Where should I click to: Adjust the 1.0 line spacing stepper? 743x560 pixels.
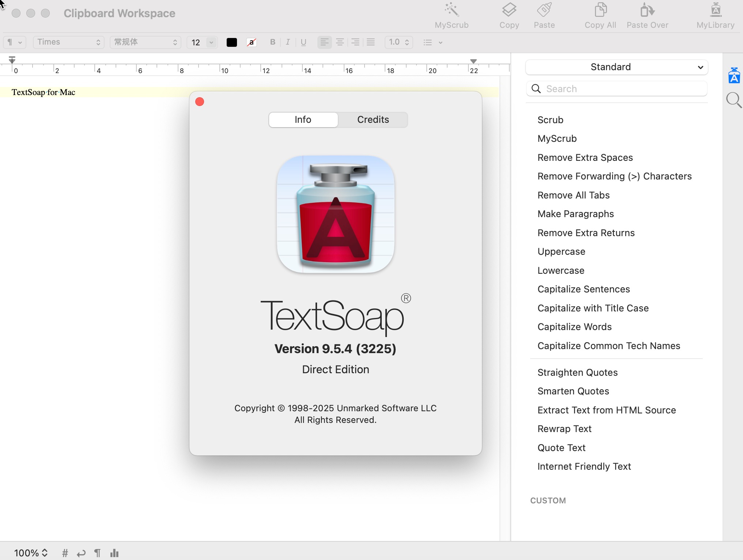(407, 42)
